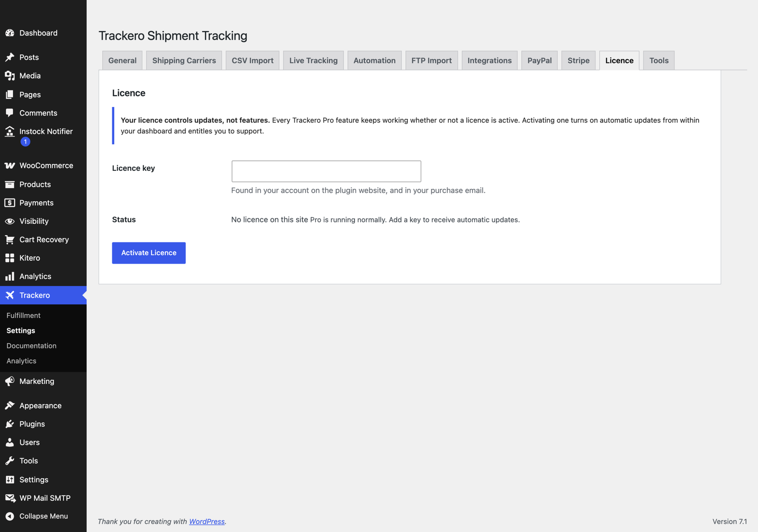
Task: Click the Users person icon
Action: (x=9, y=443)
